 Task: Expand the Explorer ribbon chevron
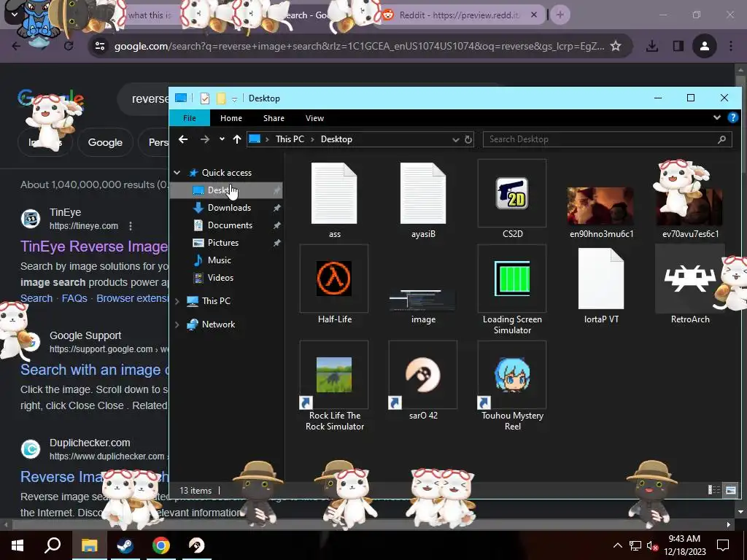coord(717,117)
